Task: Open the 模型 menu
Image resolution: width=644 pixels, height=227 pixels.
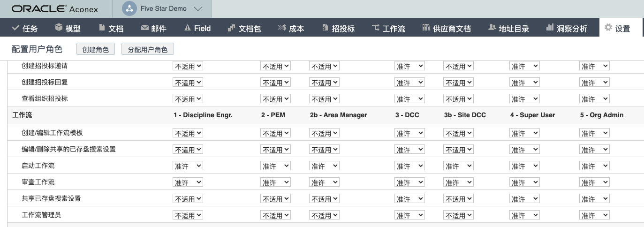Action: (x=68, y=28)
